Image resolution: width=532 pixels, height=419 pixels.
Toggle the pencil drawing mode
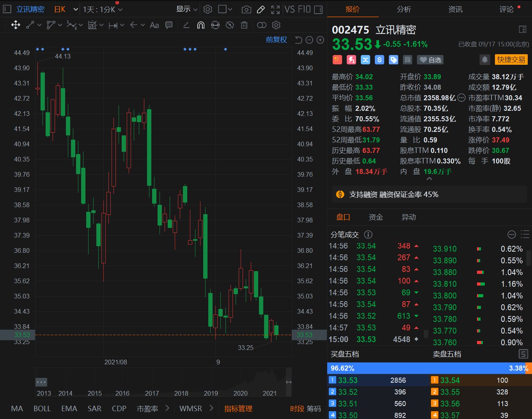click(261, 9)
